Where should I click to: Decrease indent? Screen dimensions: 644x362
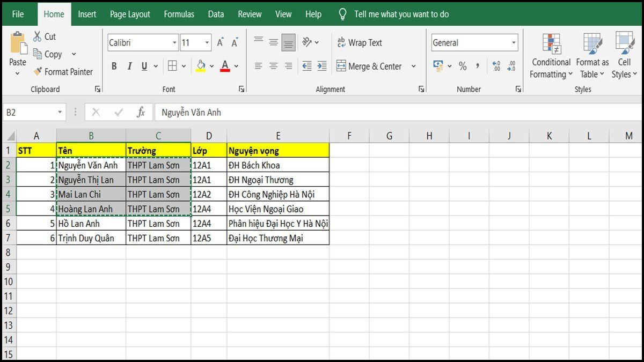tap(307, 66)
